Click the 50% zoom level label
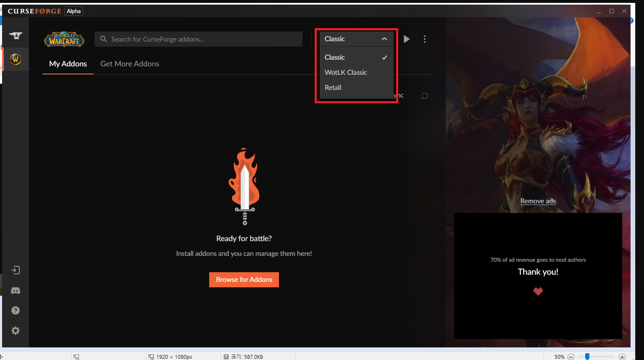 pyautogui.click(x=560, y=357)
